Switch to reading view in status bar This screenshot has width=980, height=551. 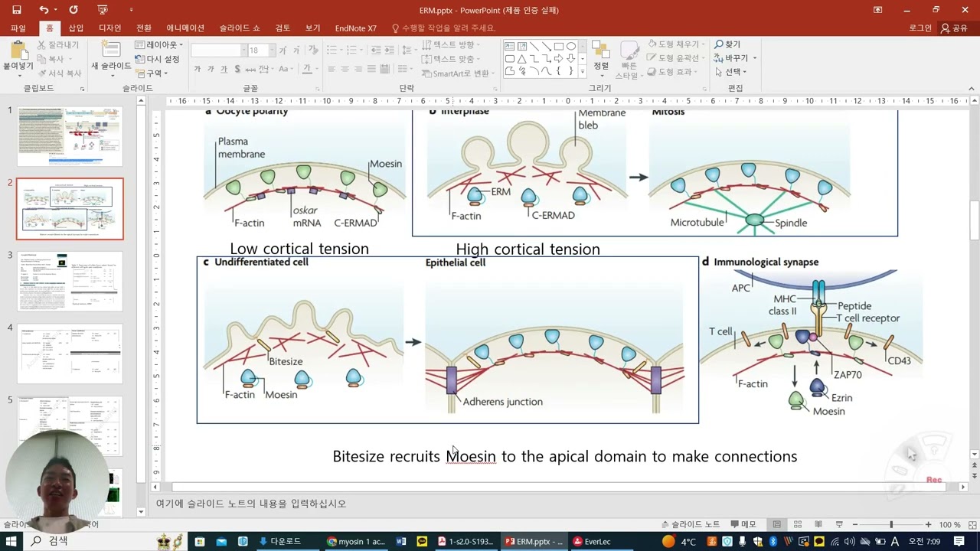tap(818, 524)
